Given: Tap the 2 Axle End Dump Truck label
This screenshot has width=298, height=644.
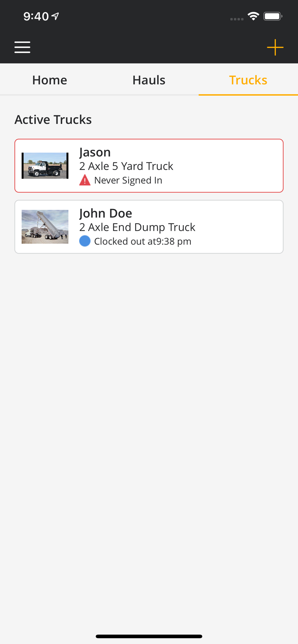Looking at the screenshot, I should (137, 227).
